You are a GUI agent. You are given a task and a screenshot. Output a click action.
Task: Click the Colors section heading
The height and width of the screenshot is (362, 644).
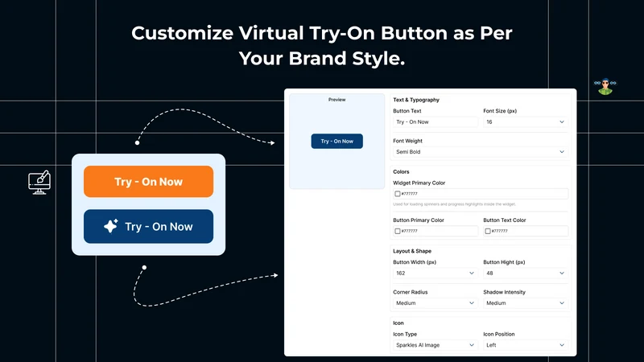[x=401, y=172]
